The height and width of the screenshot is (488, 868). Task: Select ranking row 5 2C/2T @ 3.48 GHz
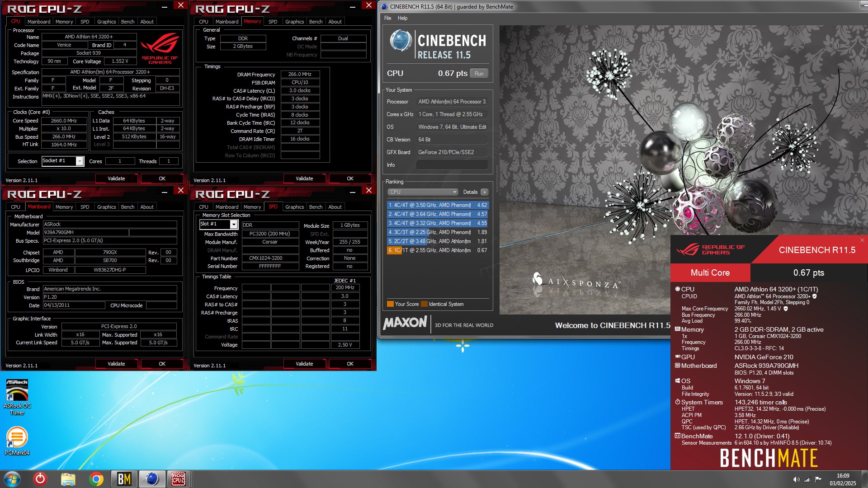[438, 241]
